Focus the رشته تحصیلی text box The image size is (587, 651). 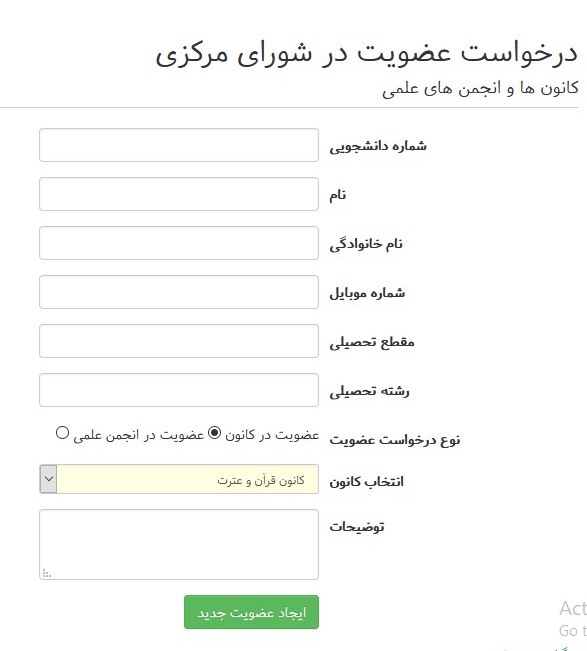pos(179,390)
